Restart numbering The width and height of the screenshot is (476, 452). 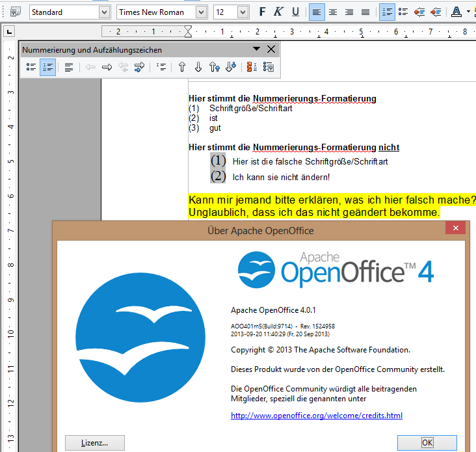point(252,67)
